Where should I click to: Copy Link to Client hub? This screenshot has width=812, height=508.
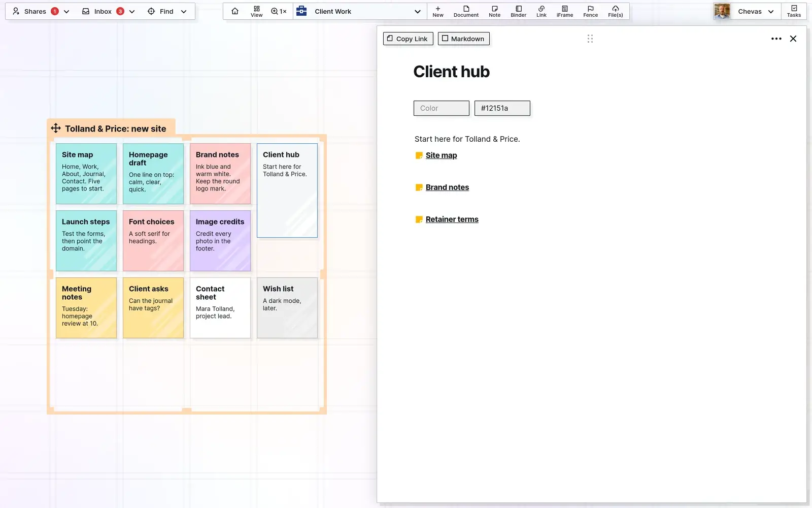click(408, 39)
